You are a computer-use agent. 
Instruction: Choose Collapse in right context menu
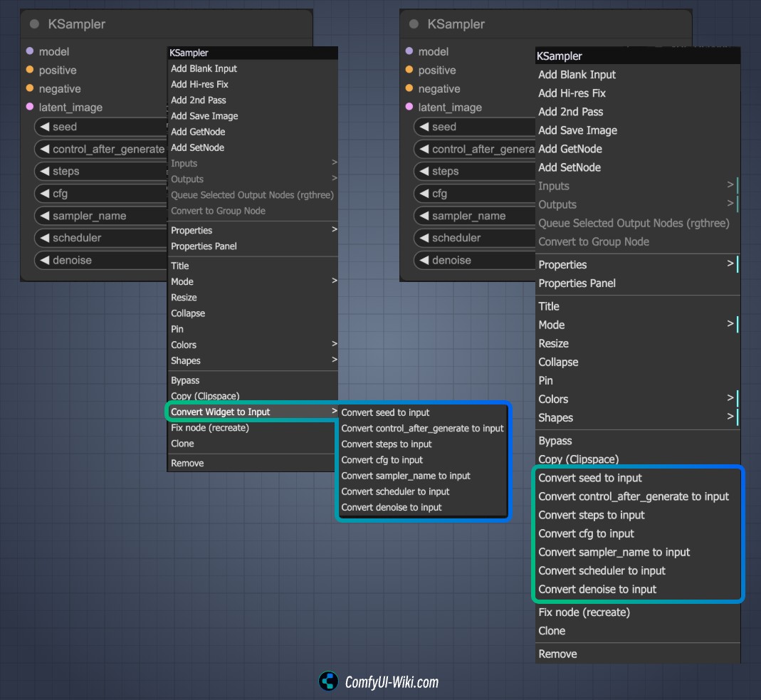tap(638, 362)
